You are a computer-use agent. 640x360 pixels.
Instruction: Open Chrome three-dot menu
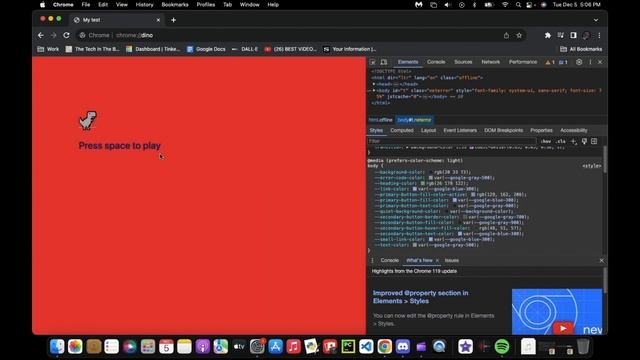point(599,36)
